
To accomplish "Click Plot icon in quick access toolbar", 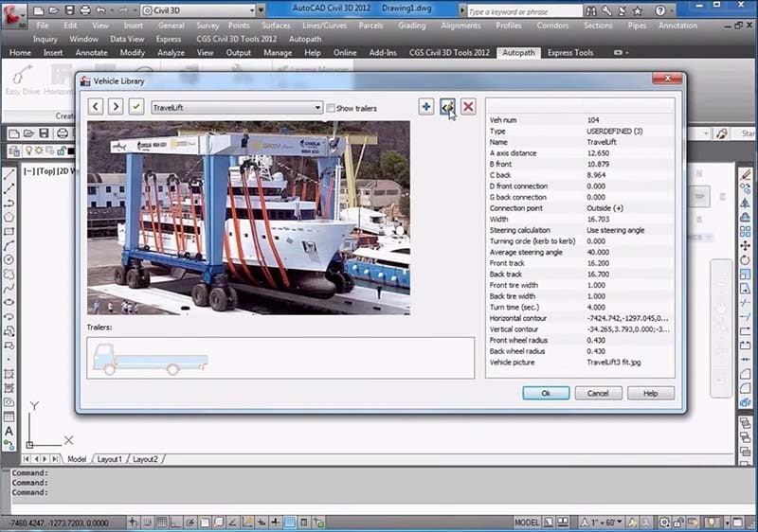I will coord(84,10).
